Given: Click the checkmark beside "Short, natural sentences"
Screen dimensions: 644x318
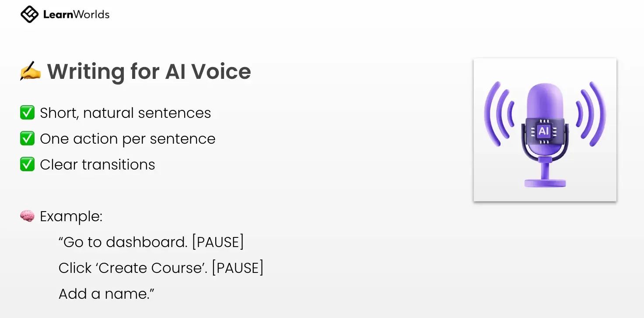Looking at the screenshot, I should pos(27,113).
